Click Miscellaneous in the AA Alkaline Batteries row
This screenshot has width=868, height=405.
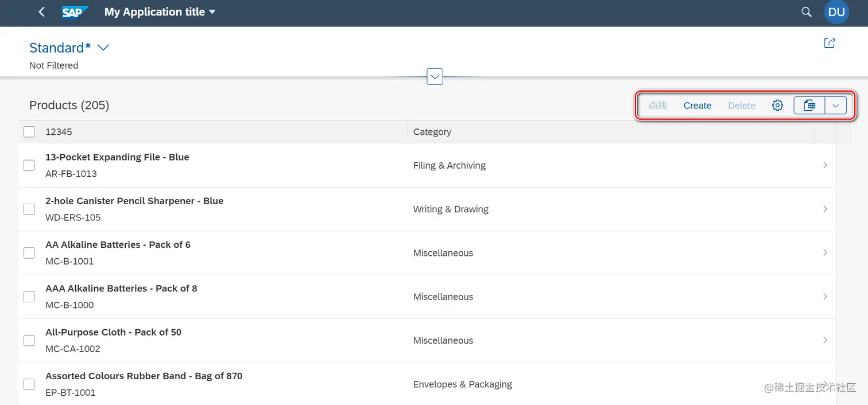tap(443, 253)
